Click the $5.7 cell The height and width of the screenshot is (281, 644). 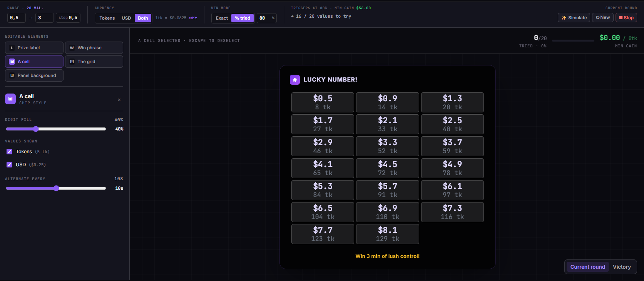(387, 190)
